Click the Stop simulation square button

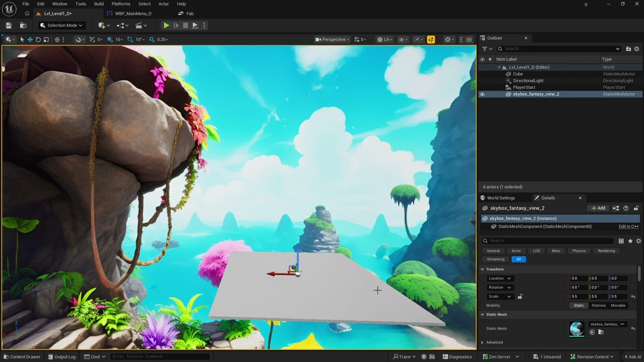(185, 25)
